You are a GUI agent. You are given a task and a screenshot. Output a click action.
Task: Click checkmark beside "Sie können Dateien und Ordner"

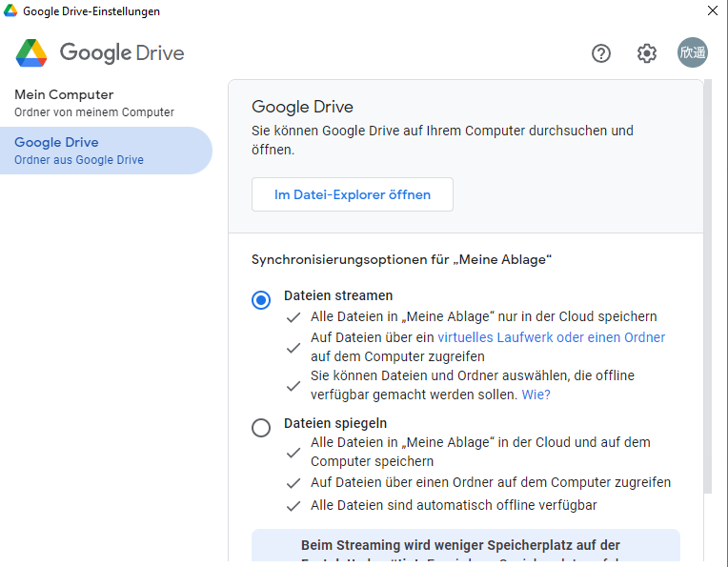(293, 385)
